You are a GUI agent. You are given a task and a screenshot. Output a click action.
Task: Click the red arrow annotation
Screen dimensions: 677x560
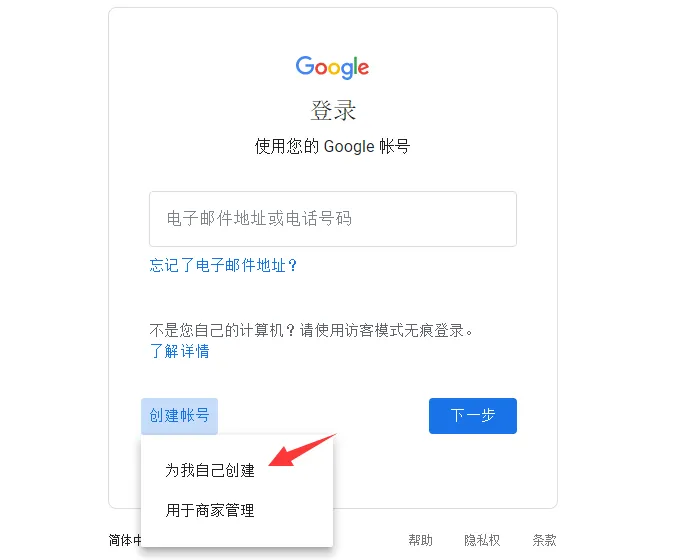[302, 451]
